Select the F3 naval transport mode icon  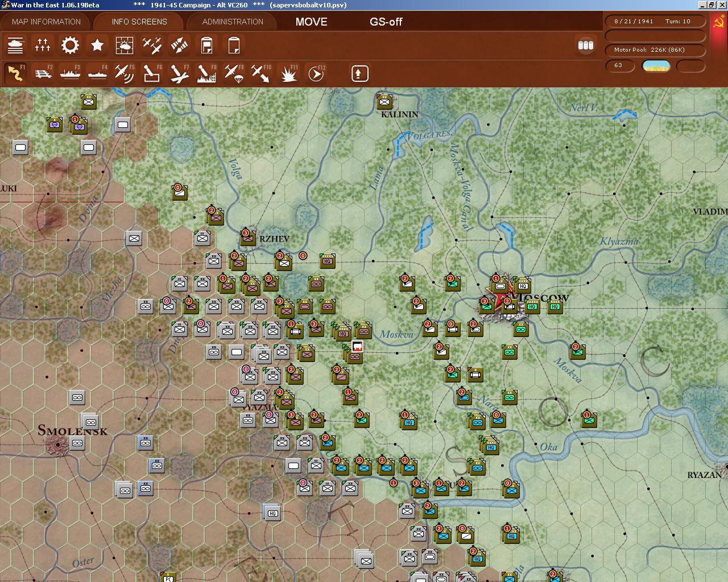(70, 73)
